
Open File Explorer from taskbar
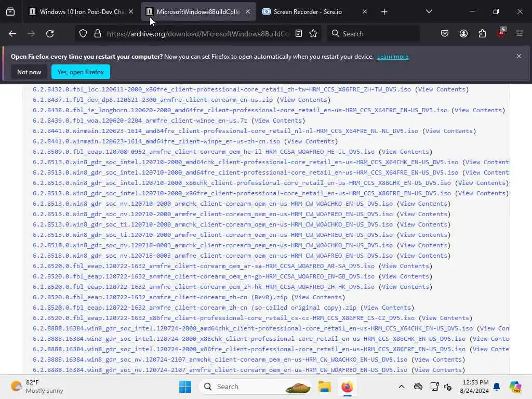[324, 387]
